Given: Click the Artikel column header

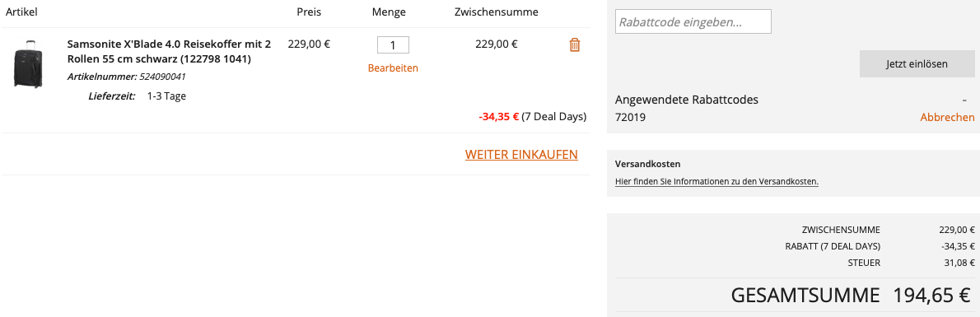Looking at the screenshot, I should point(22,12).
